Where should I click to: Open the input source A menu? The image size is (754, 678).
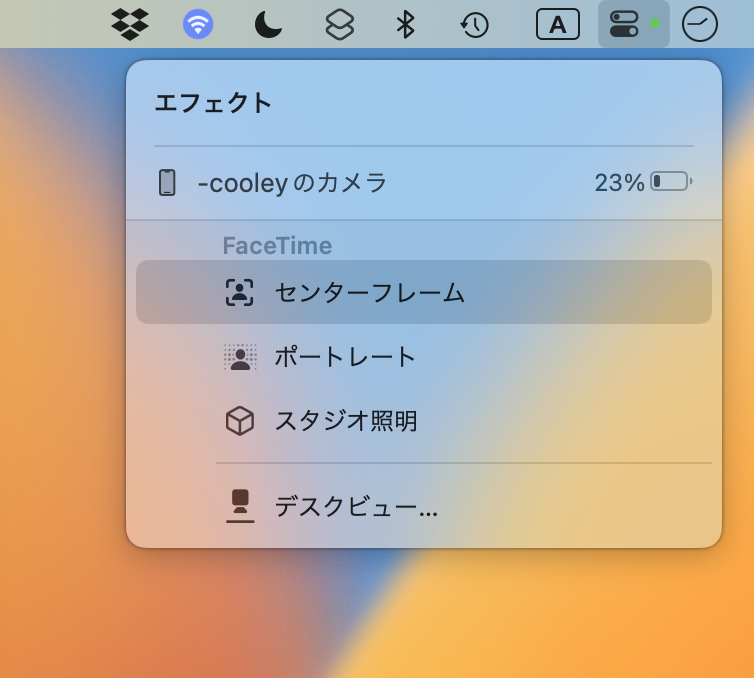[557, 24]
